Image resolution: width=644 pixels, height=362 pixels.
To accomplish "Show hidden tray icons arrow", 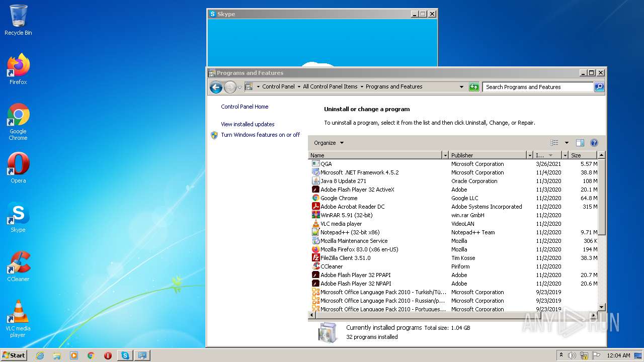I will click(561, 355).
